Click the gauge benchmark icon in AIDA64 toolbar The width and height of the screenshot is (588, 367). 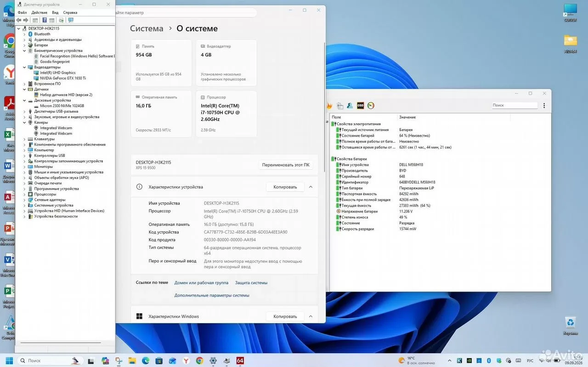point(371,105)
